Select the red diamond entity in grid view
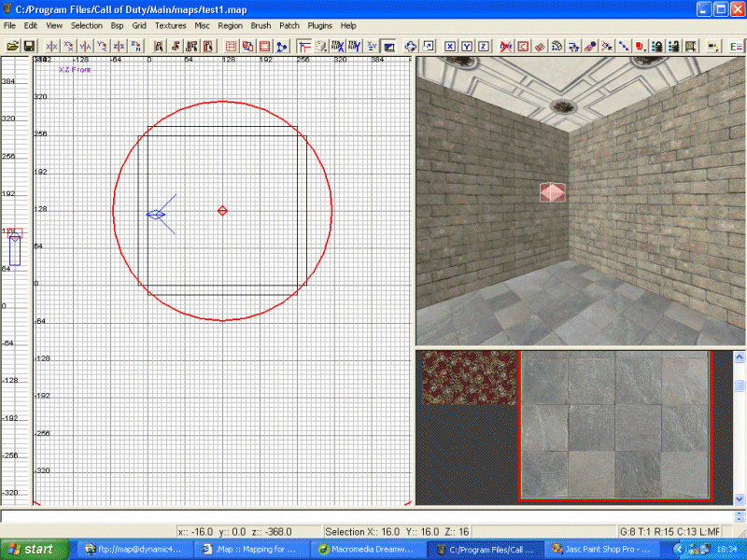The image size is (747, 560). click(x=222, y=211)
